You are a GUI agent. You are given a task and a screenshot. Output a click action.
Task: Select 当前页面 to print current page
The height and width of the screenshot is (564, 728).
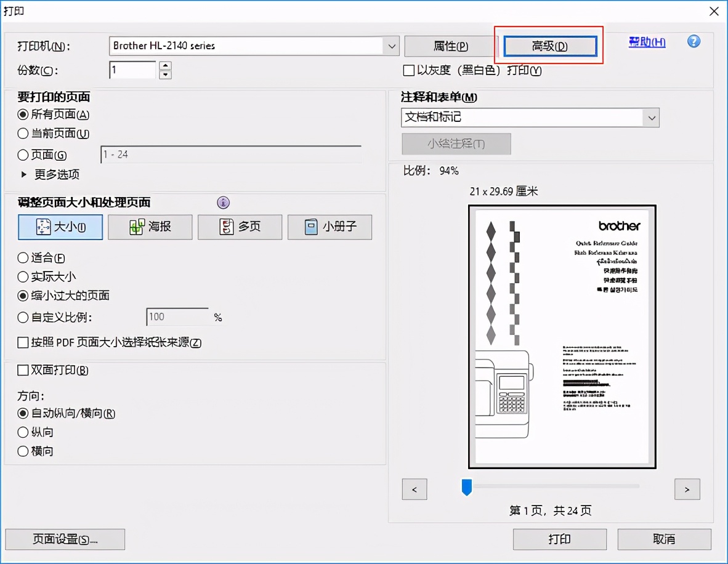click(22, 134)
